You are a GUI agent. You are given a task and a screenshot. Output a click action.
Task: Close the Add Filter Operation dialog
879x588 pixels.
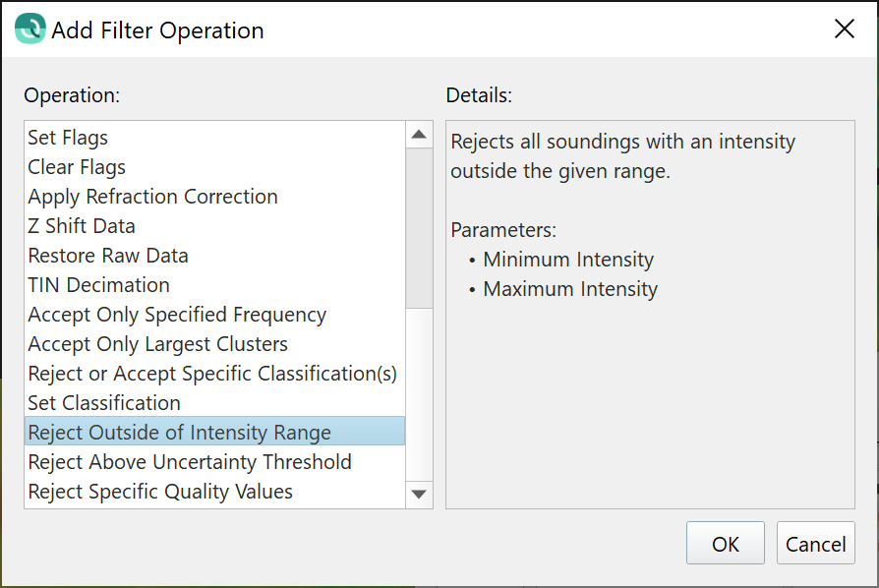tap(844, 29)
